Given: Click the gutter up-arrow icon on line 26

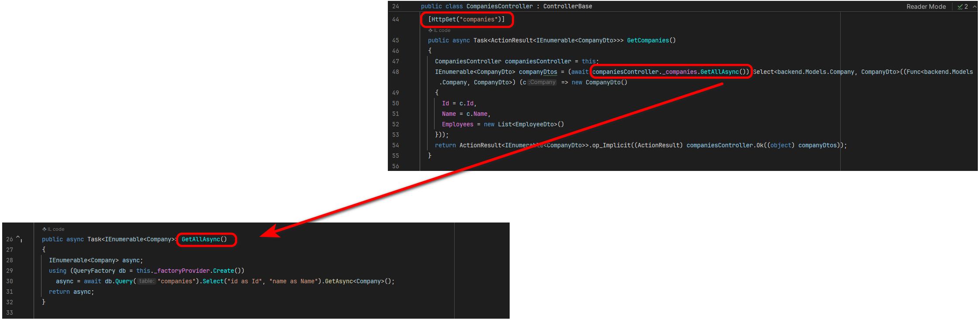Looking at the screenshot, I should point(19,239).
